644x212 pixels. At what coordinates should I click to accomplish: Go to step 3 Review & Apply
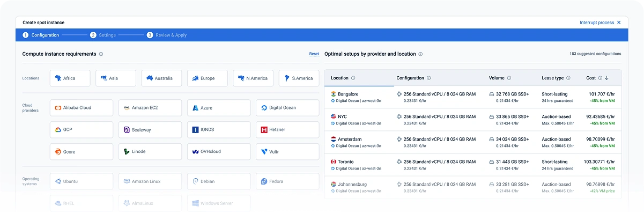[167, 35]
